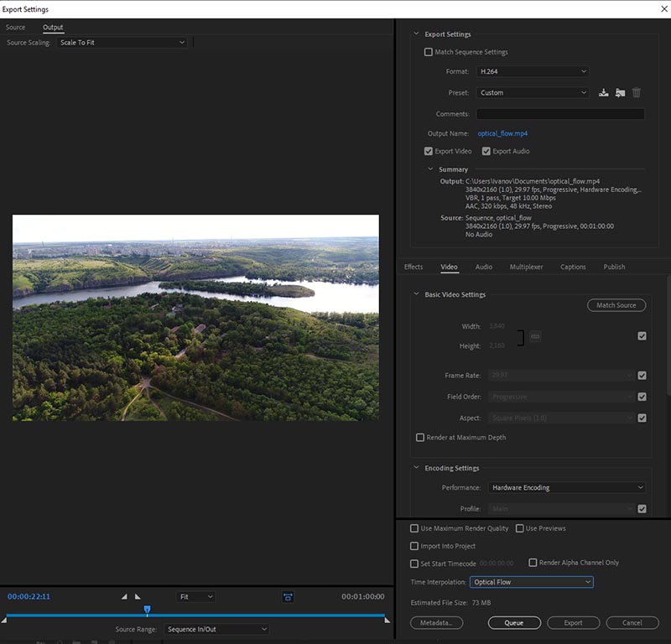Uncheck Export Audio
Screen dimensions: 671x644
[x=486, y=151]
